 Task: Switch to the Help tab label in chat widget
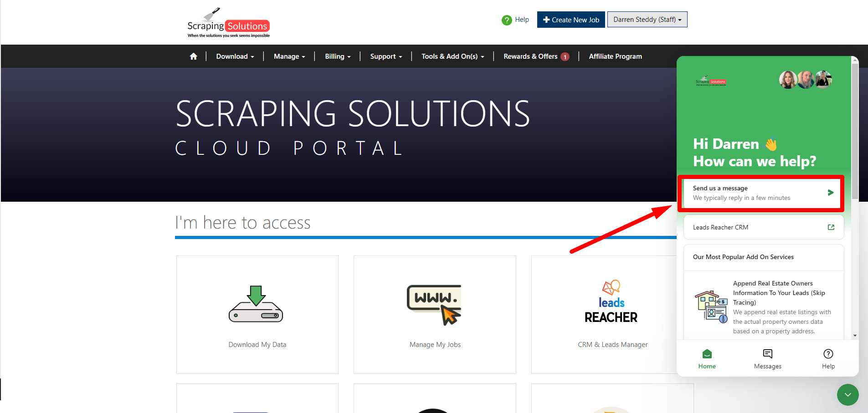pos(828,367)
